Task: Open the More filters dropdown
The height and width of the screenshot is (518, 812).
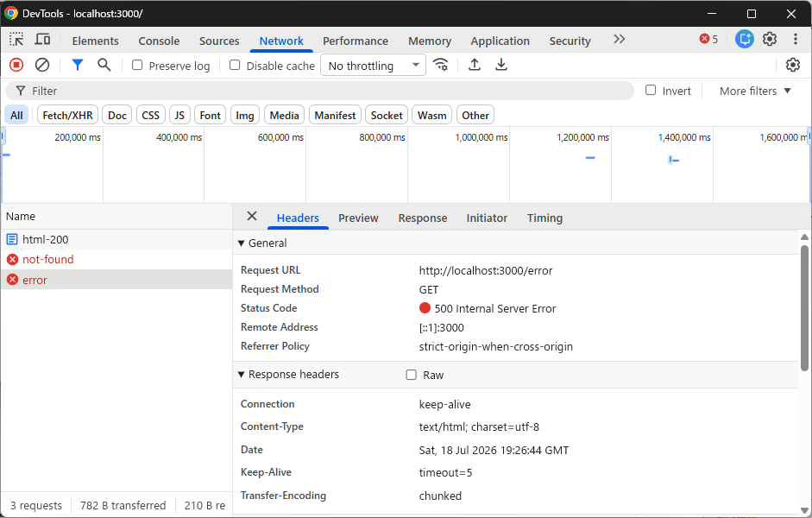Action: [756, 92]
